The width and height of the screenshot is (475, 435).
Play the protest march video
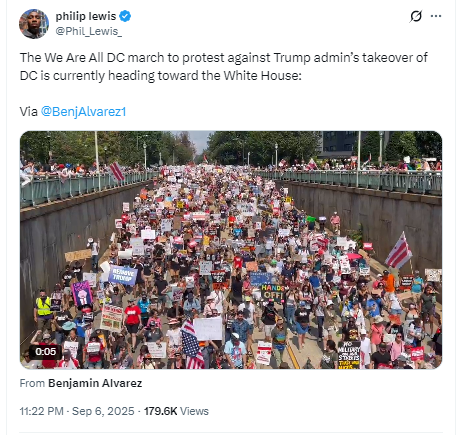231,250
